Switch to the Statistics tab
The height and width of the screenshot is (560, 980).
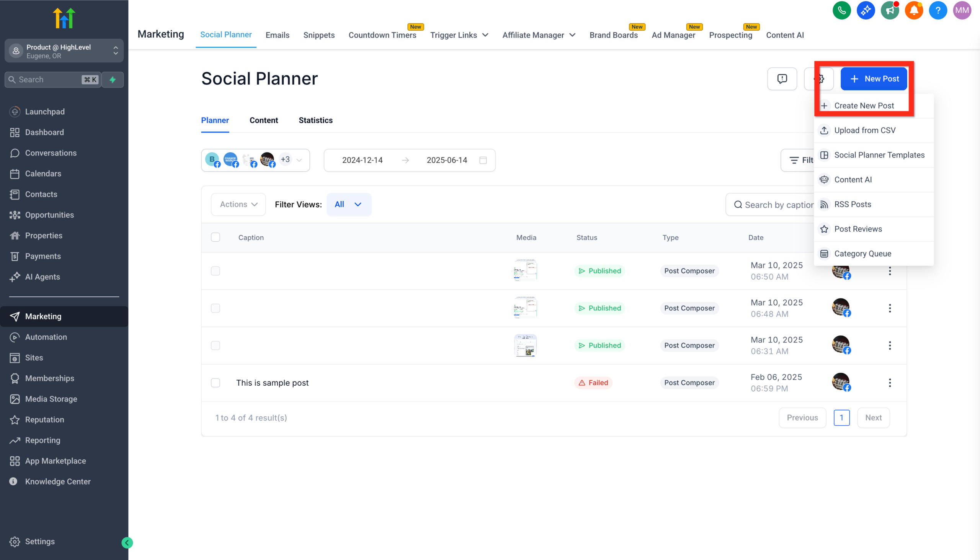[x=315, y=120]
